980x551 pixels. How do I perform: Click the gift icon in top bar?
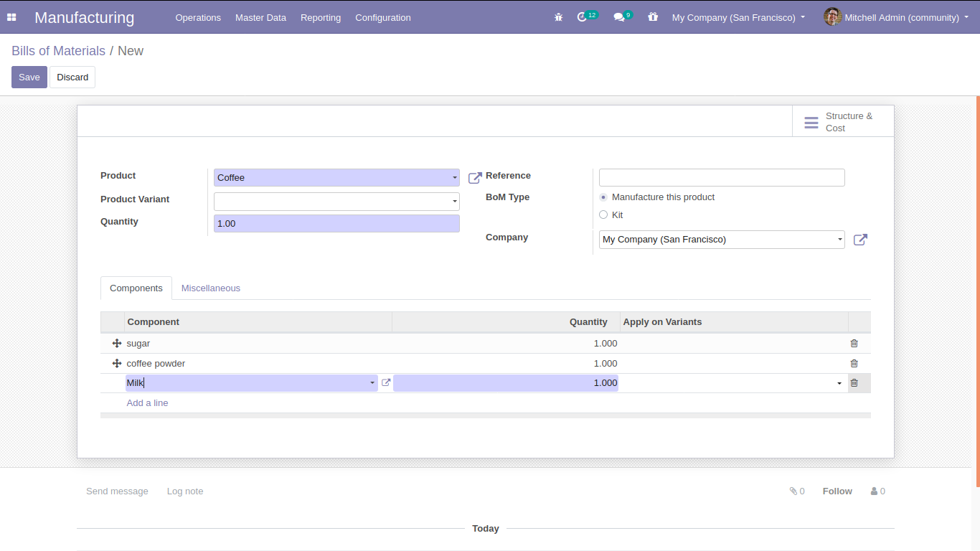point(652,17)
